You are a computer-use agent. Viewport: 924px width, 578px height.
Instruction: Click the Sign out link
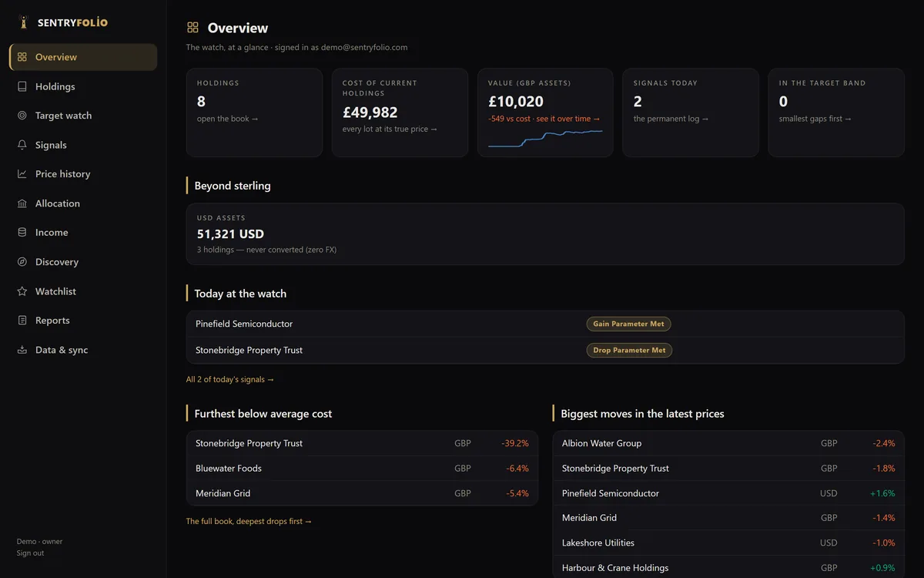(30, 553)
